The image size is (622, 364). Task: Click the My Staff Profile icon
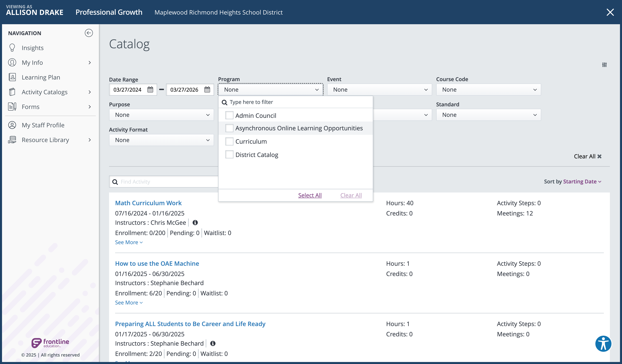(x=12, y=125)
